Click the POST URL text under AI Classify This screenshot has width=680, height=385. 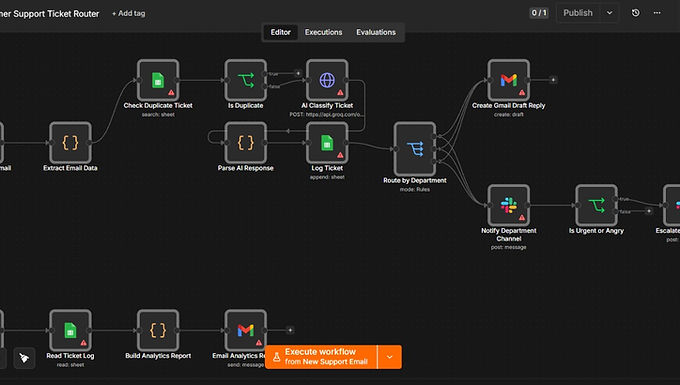327,114
